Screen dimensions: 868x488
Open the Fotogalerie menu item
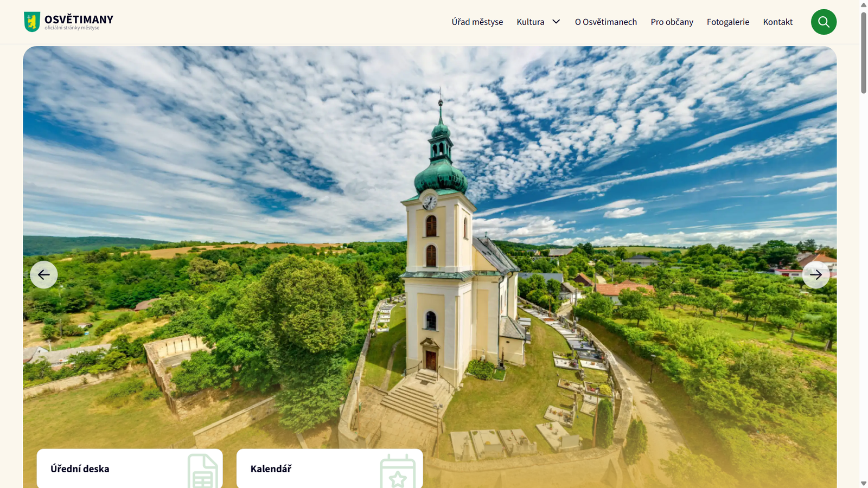pyautogui.click(x=727, y=22)
